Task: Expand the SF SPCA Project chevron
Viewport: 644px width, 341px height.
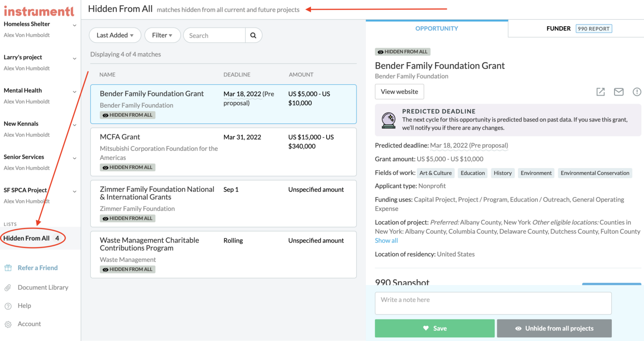Action: pos(75,191)
